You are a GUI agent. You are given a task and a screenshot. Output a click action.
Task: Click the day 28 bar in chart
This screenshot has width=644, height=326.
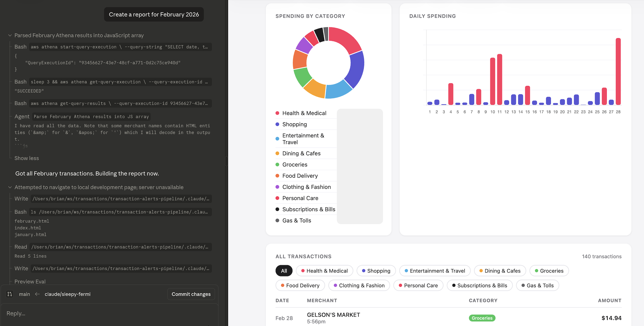(618, 71)
